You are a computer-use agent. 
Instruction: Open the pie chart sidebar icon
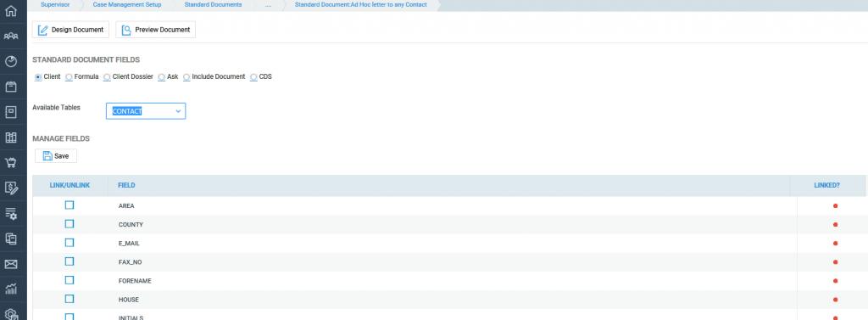coord(10,62)
